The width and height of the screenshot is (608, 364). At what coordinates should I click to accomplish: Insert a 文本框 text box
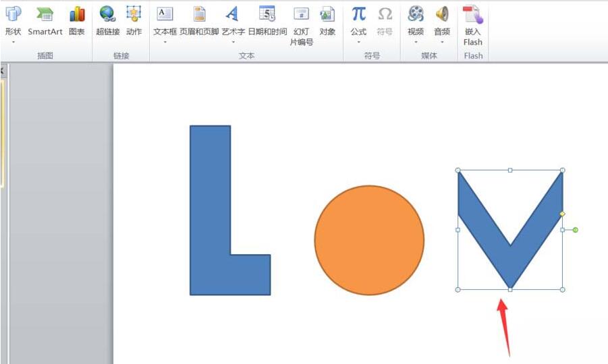tap(165, 22)
